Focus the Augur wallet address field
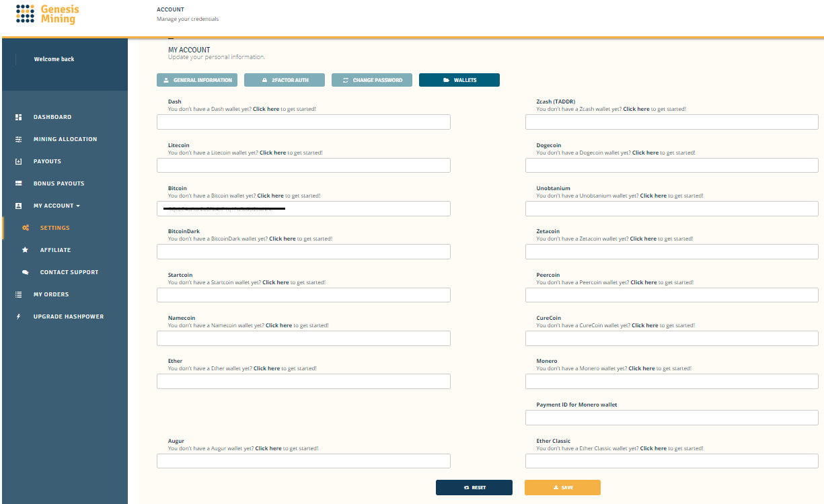Screen dimensions: 824x504 [303, 461]
